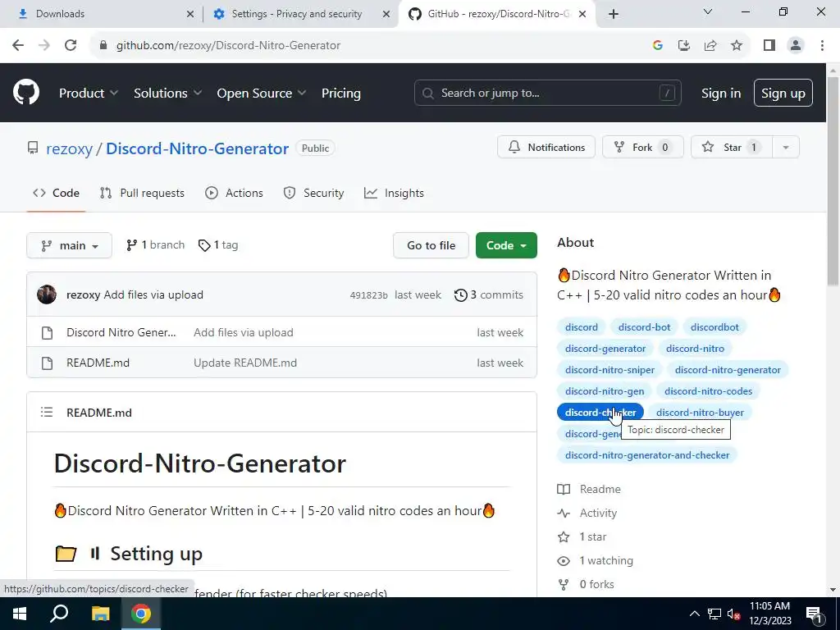Open Windows taskbar search

point(59,614)
